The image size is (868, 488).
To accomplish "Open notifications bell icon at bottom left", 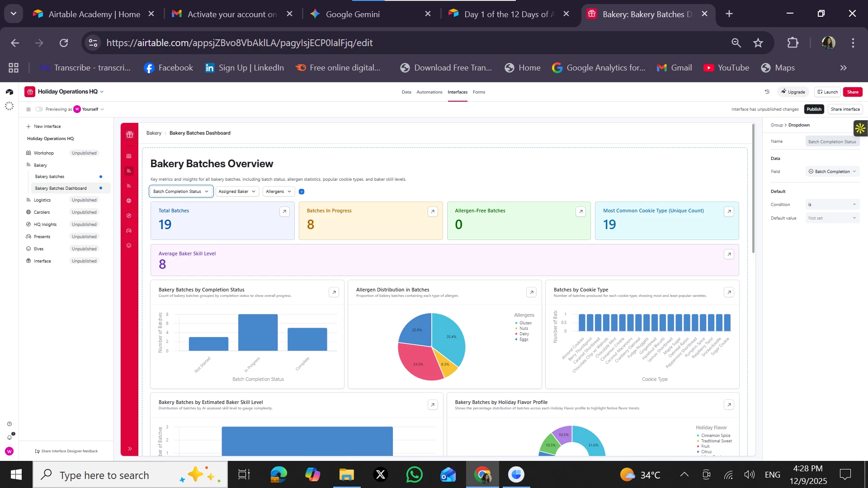I will (9, 437).
